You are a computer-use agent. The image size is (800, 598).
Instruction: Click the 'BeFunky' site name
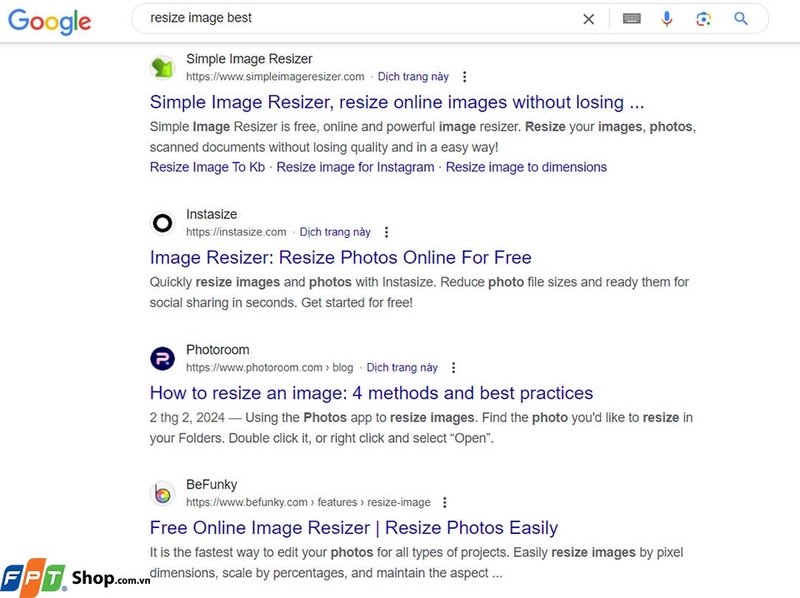(x=212, y=484)
